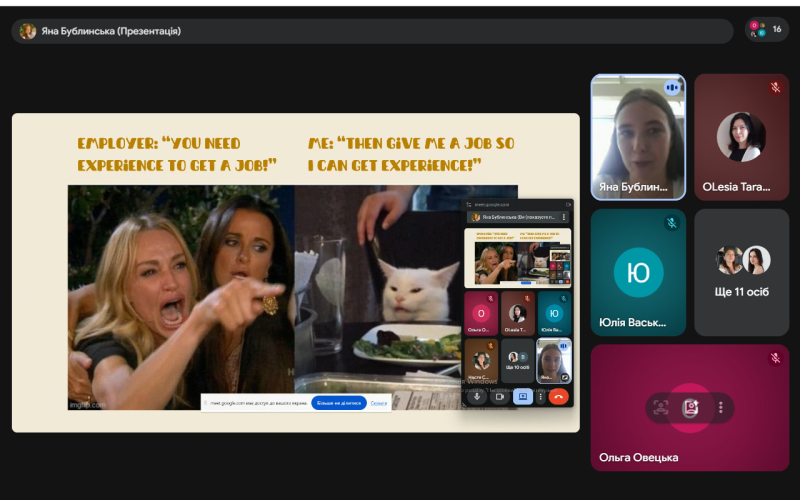The width and height of the screenshot is (800, 500).
Task: Open three-dot menu beside presenter name in mini window
Action: pyautogui.click(x=564, y=217)
